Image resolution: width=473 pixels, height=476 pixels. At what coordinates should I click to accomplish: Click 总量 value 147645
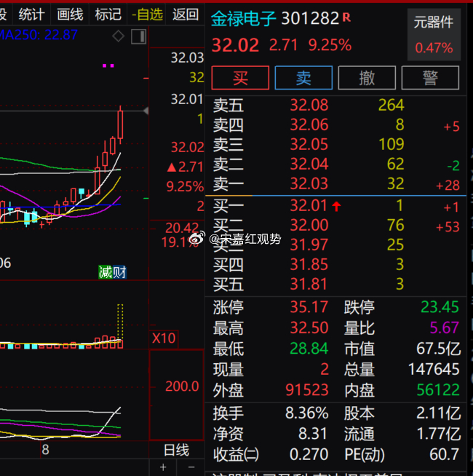pyautogui.click(x=434, y=370)
